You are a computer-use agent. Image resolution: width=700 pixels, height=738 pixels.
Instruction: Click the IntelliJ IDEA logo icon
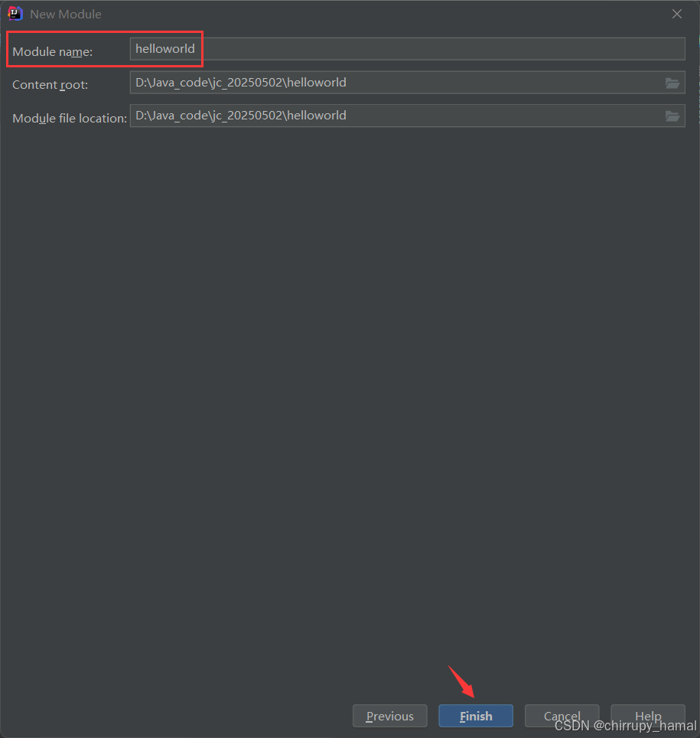(x=15, y=14)
